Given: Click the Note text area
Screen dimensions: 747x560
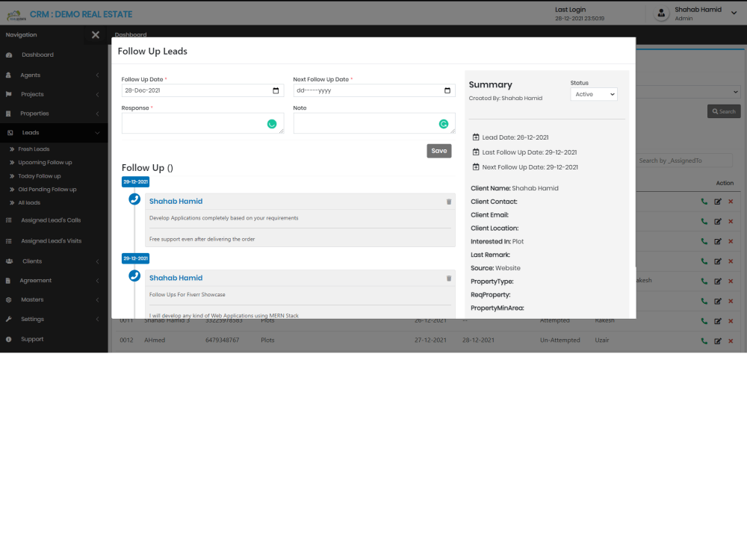Looking at the screenshot, I should 374,123.
